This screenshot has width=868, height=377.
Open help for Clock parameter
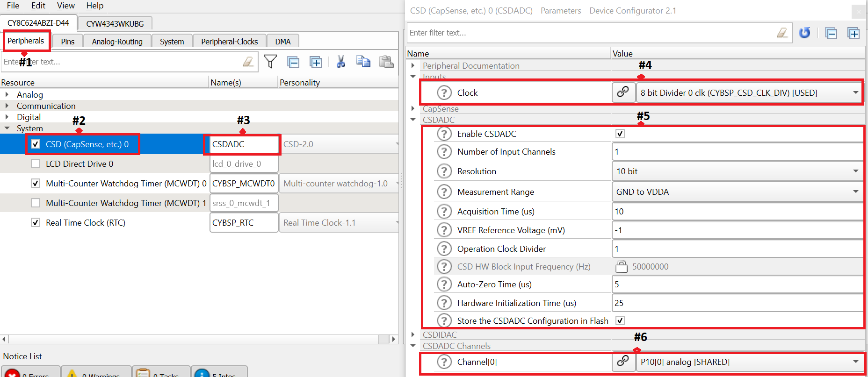point(444,92)
